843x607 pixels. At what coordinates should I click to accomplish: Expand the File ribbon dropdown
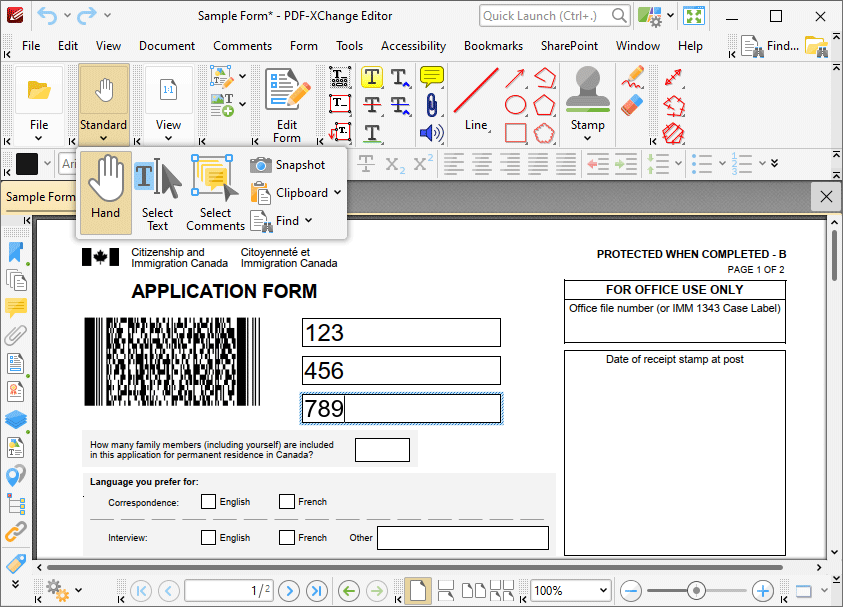[39, 139]
